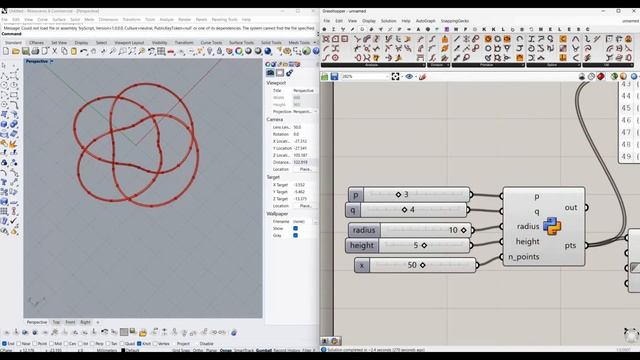Open the Surface menu in Rhino
This screenshot has width=640, height=360.
[59, 20]
